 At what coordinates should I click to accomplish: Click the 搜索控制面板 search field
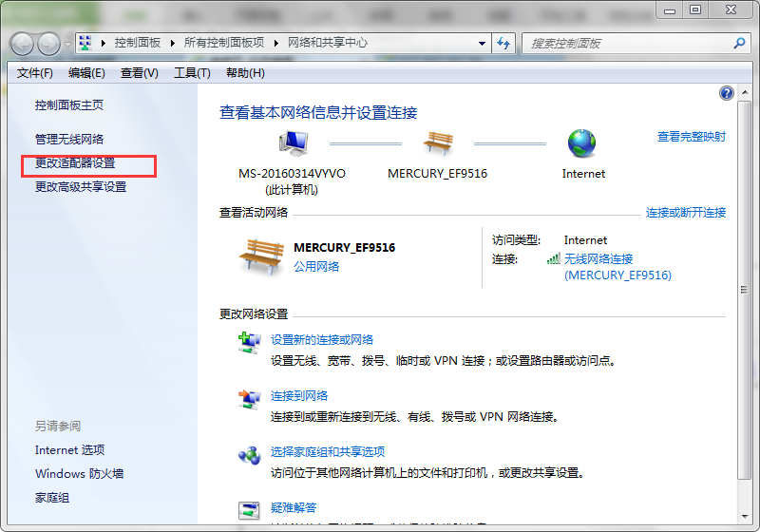point(627,44)
